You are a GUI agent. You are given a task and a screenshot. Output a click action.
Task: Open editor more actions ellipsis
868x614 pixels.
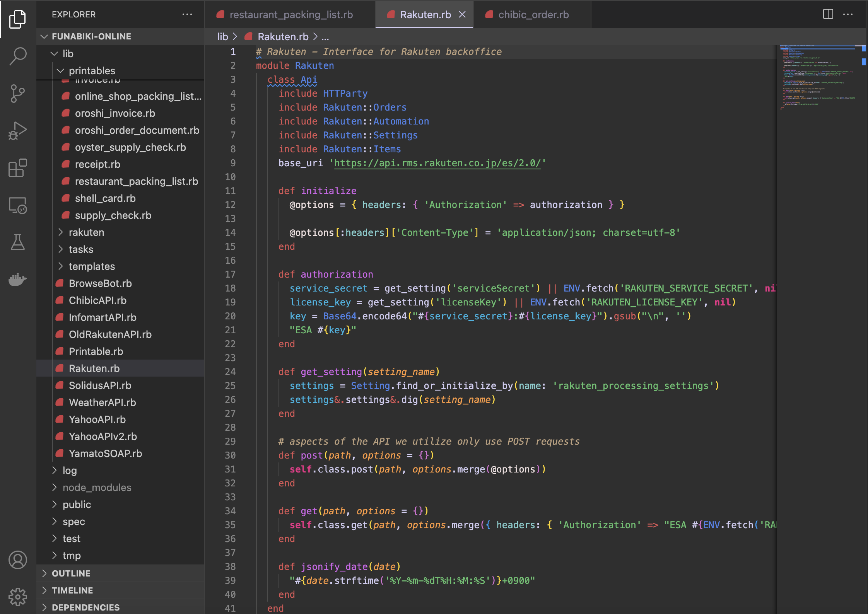(848, 14)
